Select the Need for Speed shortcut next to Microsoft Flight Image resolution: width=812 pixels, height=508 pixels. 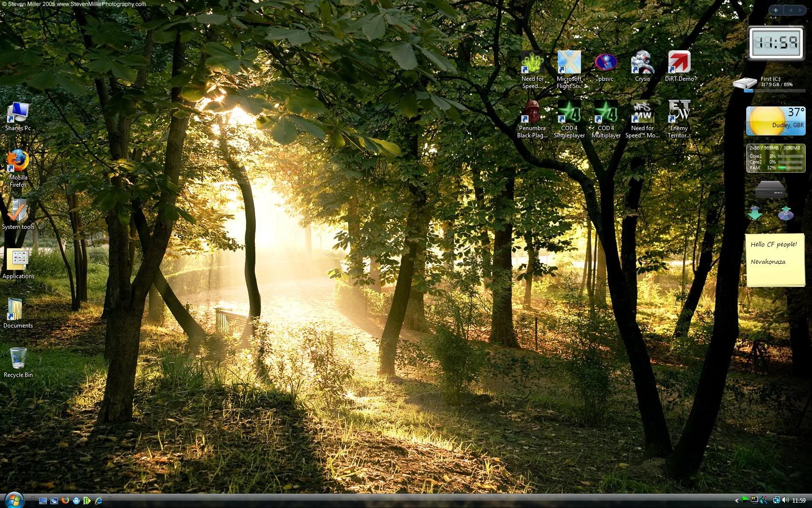click(532, 70)
